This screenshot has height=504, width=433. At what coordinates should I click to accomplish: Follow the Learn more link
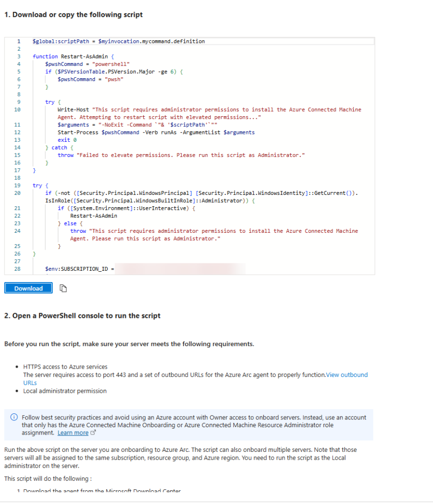coord(73,433)
